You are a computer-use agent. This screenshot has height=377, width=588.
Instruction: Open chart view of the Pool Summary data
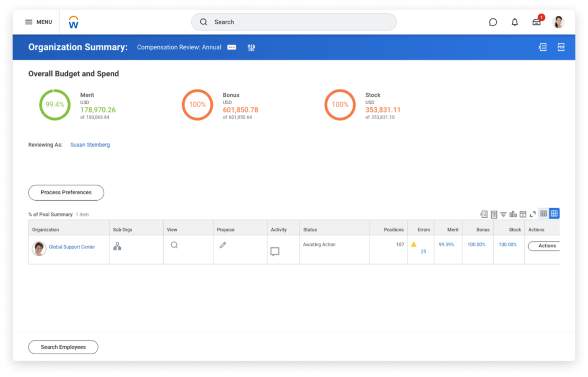pos(513,214)
